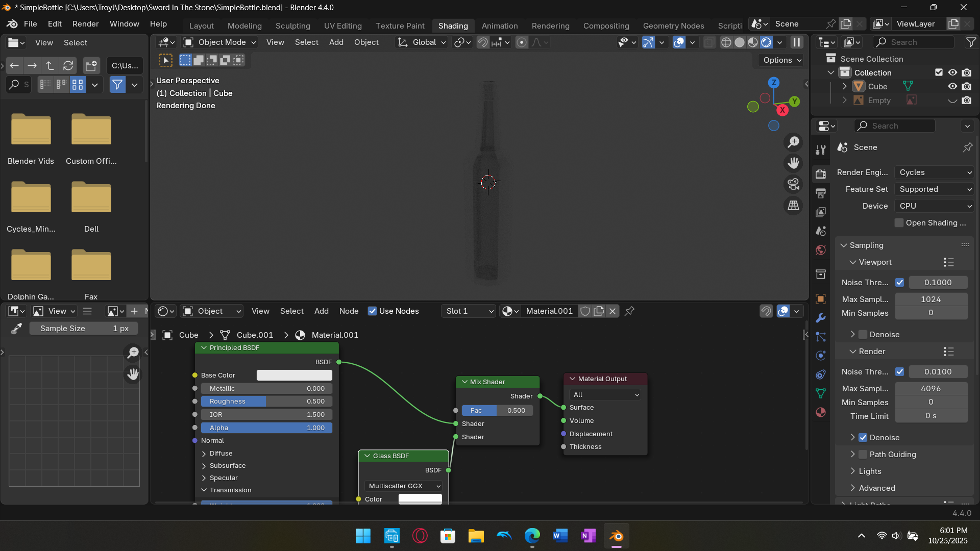This screenshot has height=551, width=980.
Task: Create new folder in file browser
Action: tap(91, 65)
